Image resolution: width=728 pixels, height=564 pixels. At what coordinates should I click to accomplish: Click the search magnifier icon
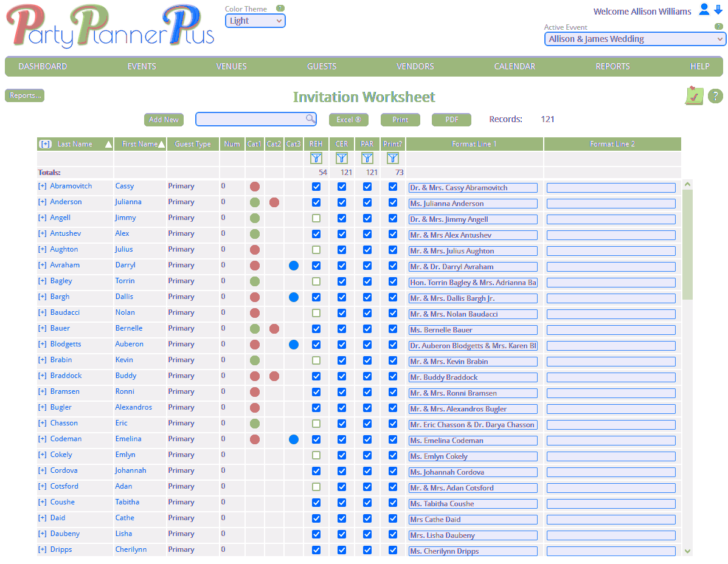click(x=310, y=119)
